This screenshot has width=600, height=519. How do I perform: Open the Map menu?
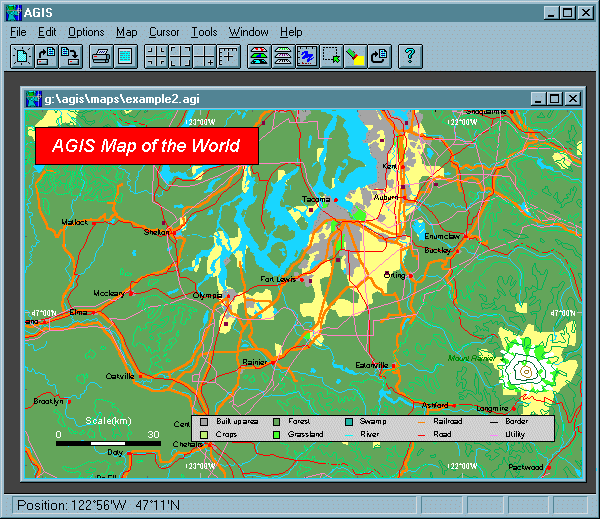click(127, 32)
